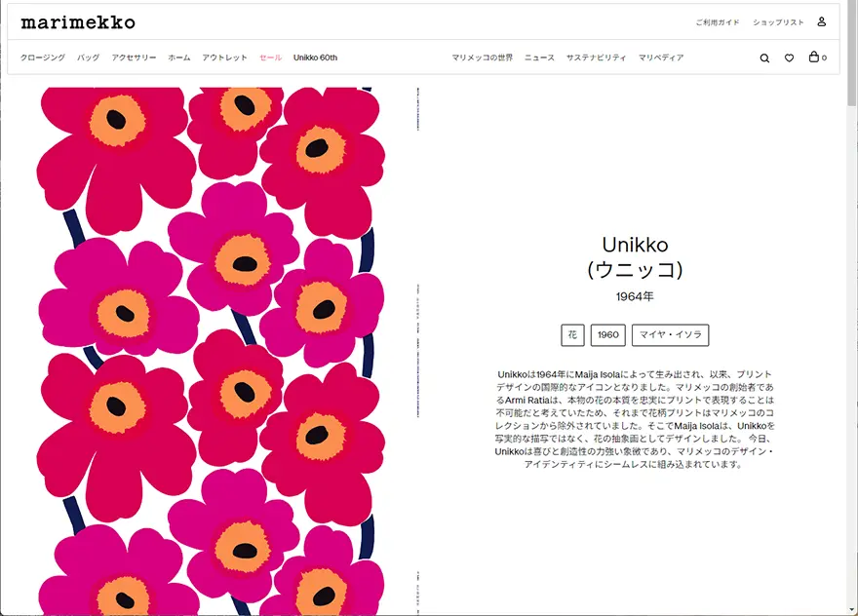
Task: Select the 1960 tag button
Action: 608,335
